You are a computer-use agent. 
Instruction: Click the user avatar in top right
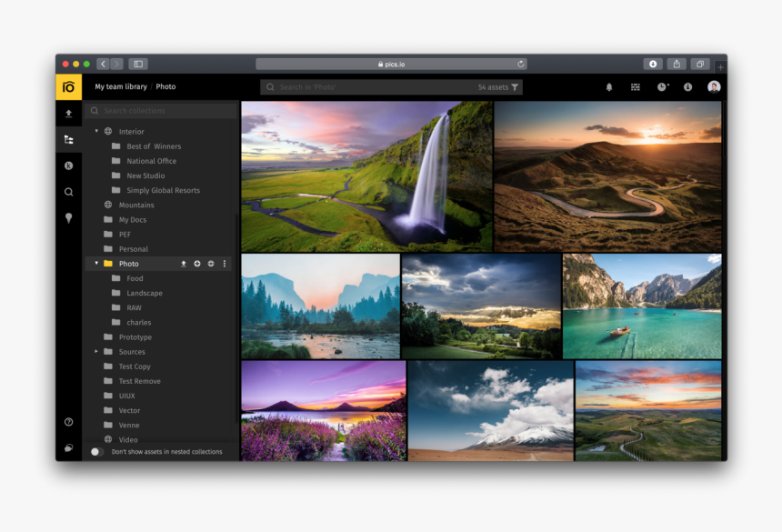click(x=714, y=87)
